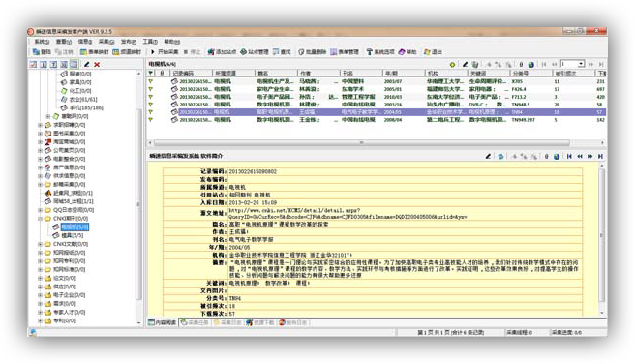Viewport: 635px width, 364px height.
Task: Expand the 淘宝商城 tree node
Action: (x=40, y=142)
